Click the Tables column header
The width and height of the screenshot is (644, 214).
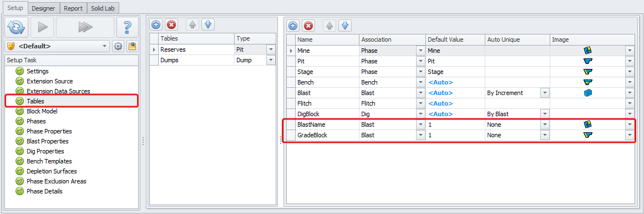(196, 39)
